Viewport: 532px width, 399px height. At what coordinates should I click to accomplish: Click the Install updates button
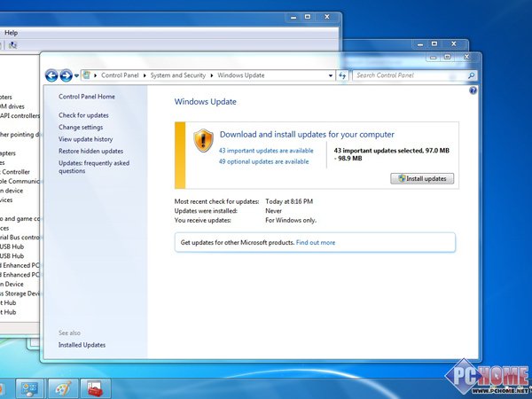[422, 179]
